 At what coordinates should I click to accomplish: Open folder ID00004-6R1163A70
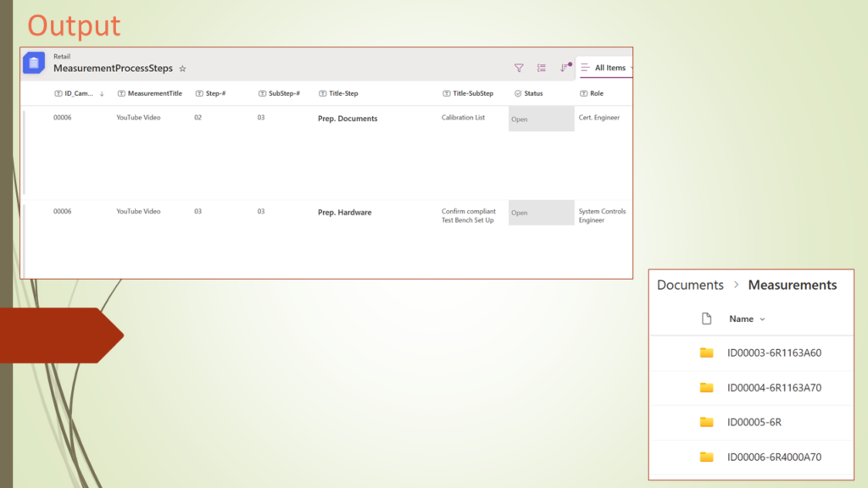(x=775, y=388)
